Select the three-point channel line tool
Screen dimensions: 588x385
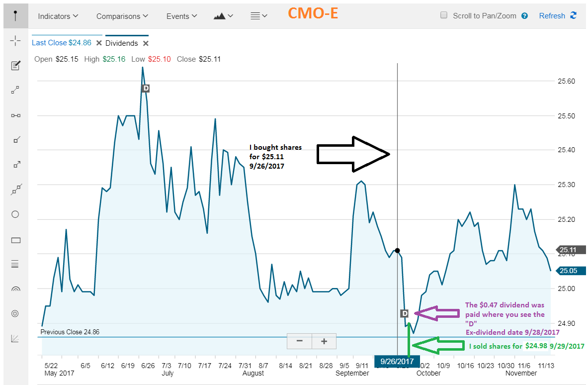point(15,190)
